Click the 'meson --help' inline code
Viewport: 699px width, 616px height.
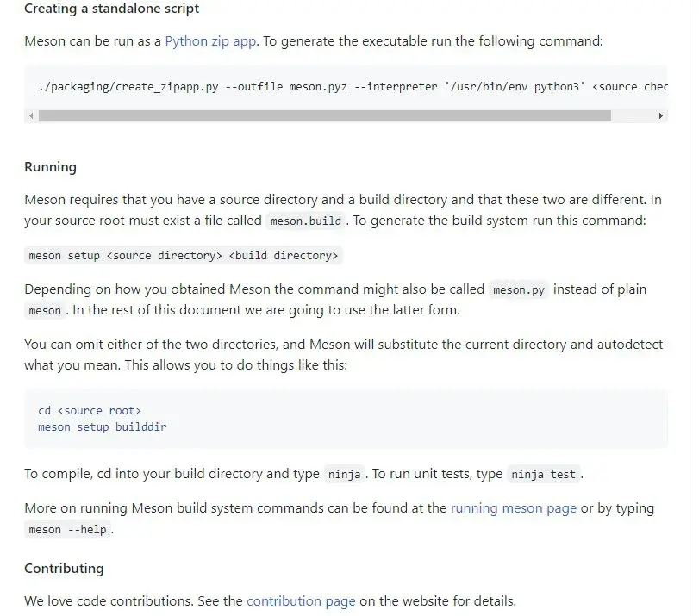coord(67,530)
